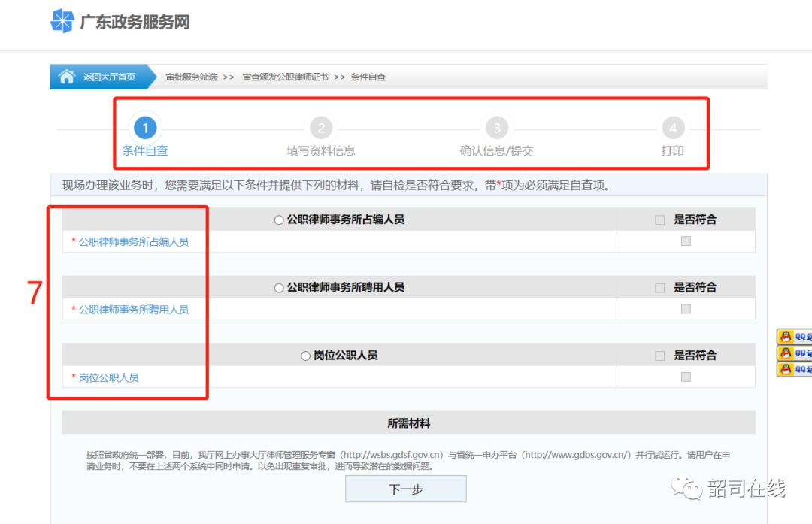Click the 所需材料 section header

click(x=408, y=423)
